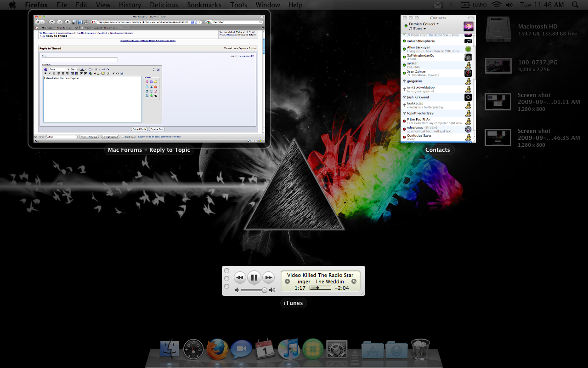Click the Wi-Fi status icon in menu bar
588x368 pixels.
pyautogui.click(x=496, y=5)
